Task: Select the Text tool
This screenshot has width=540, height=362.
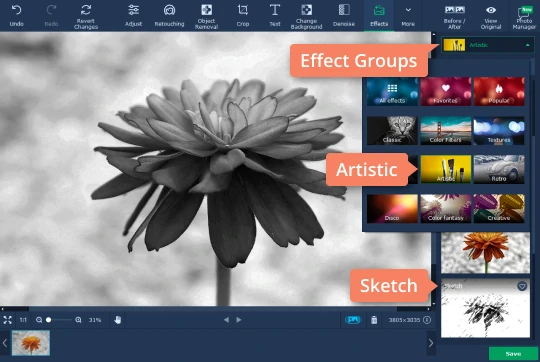Action: coord(274,15)
